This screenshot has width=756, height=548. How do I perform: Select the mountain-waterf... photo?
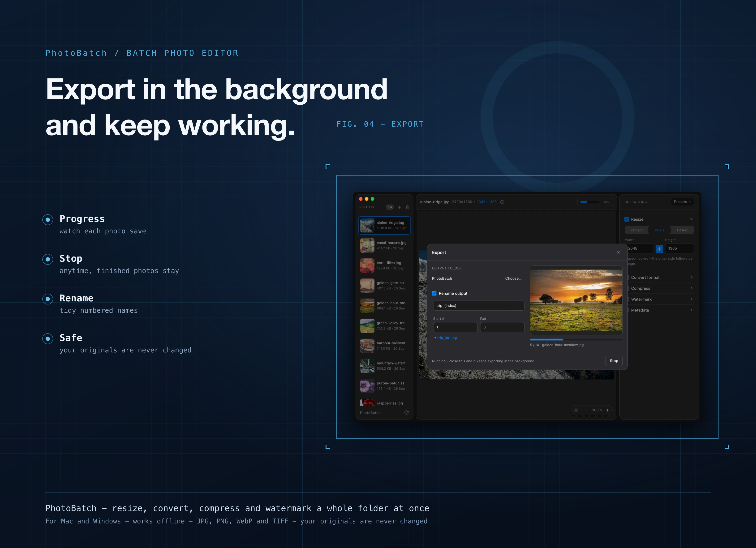pyautogui.click(x=384, y=366)
